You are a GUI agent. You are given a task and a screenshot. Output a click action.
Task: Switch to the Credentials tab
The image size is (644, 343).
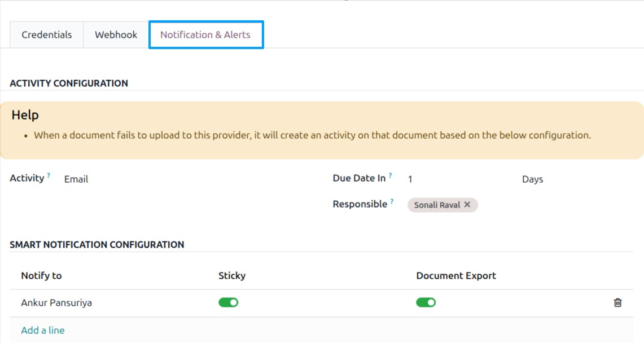tap(46, 35)
